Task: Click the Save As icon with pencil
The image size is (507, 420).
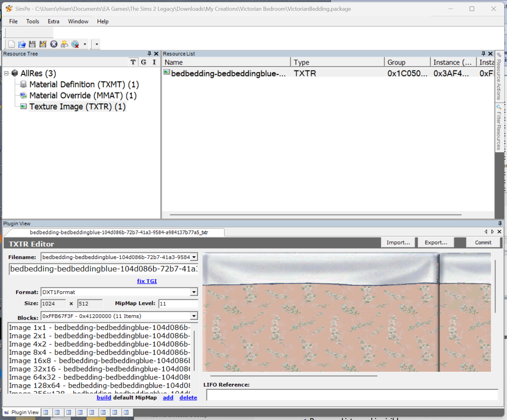Action: click(43, 44)
